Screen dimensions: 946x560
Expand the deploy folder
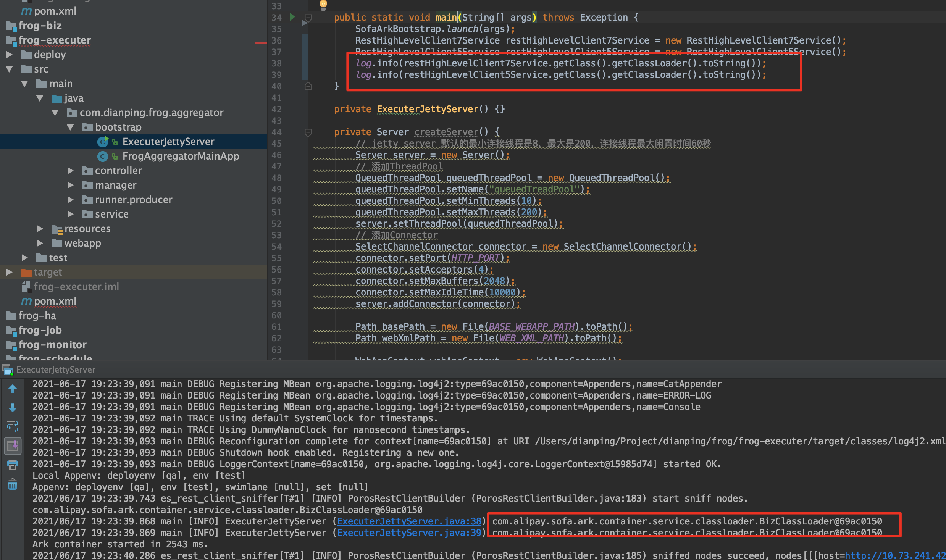tap(10, 54)
